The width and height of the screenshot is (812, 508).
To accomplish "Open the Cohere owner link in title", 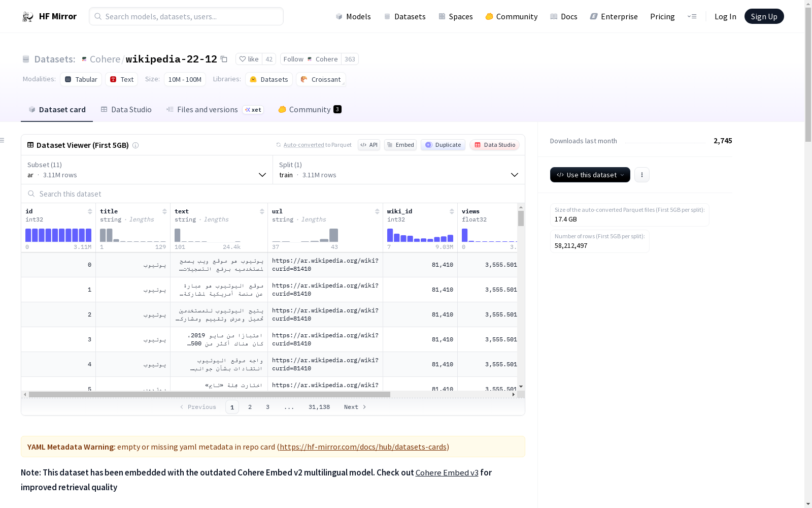I will tap(105, 59).
